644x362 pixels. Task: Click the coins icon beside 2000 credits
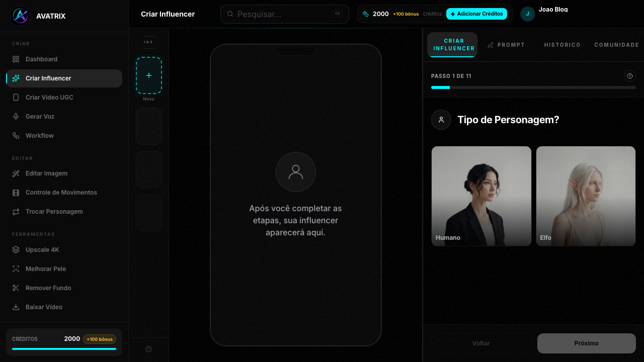(366, 14)
